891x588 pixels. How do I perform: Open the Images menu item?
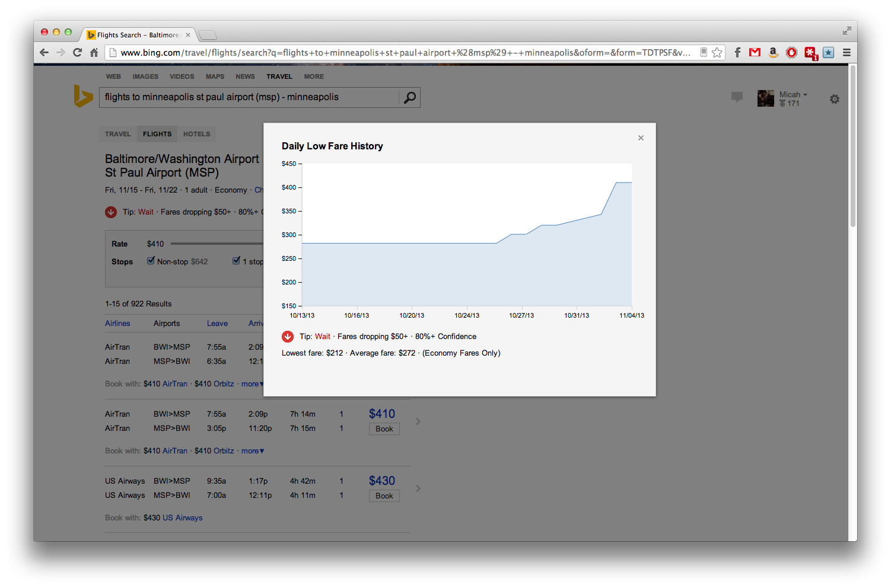coord(145,76)
